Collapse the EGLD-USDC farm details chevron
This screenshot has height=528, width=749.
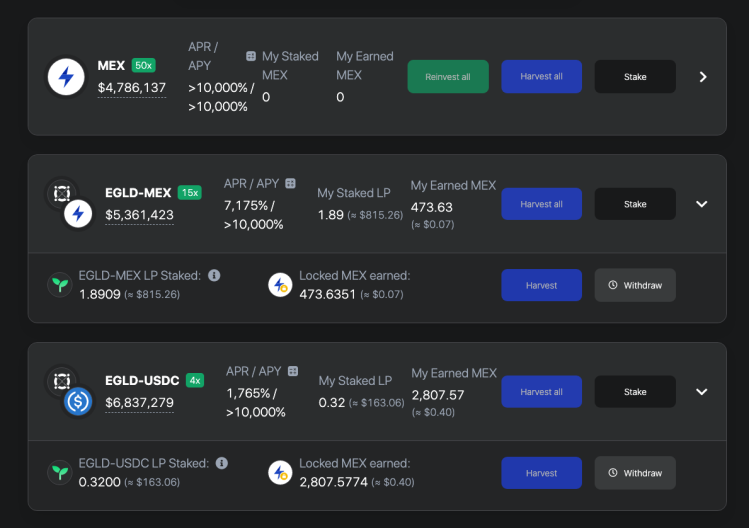coord(701,392)
